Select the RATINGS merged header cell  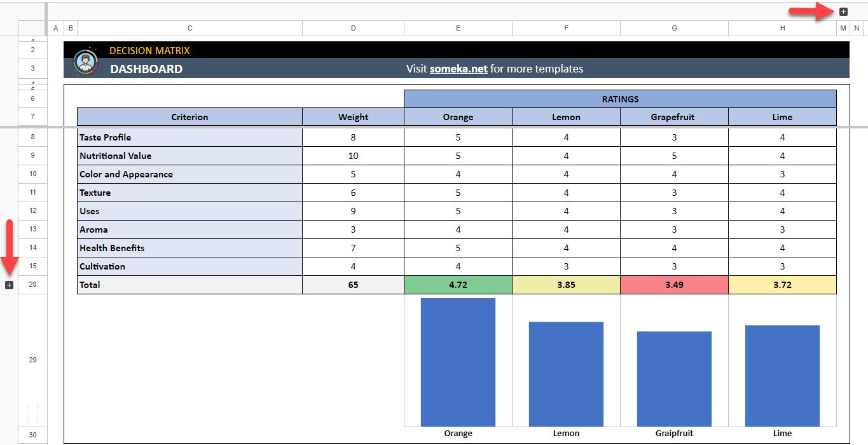tap(620, 99)
